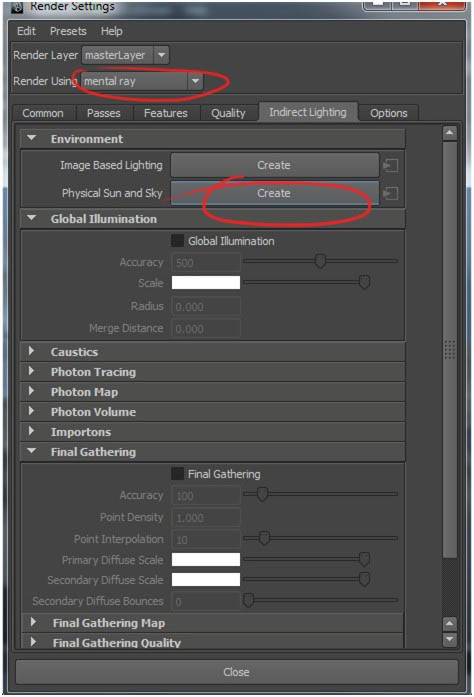Switch to the Options tab
474x697 pixels.
(x=389, y=113)
